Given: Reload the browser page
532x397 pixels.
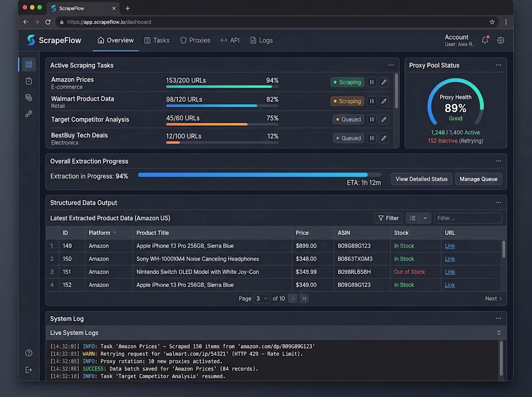Looking at the screenshot, I should (x=48, y=22).
